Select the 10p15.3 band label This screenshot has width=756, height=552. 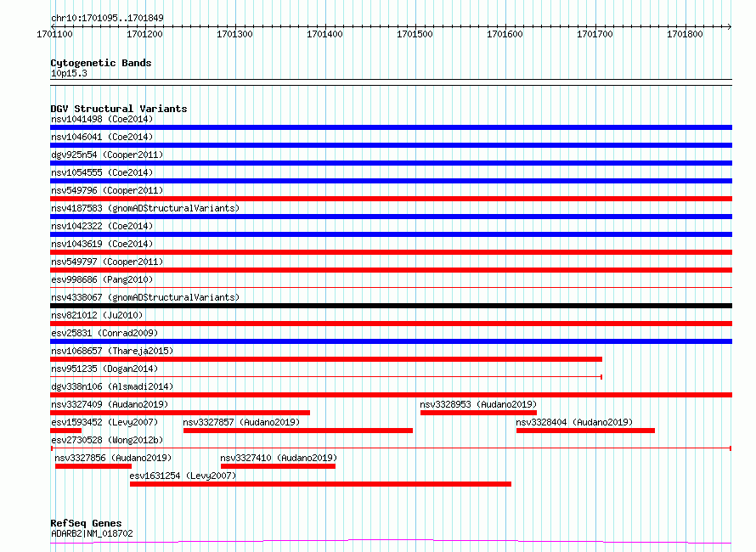click(x=69, y=74)
